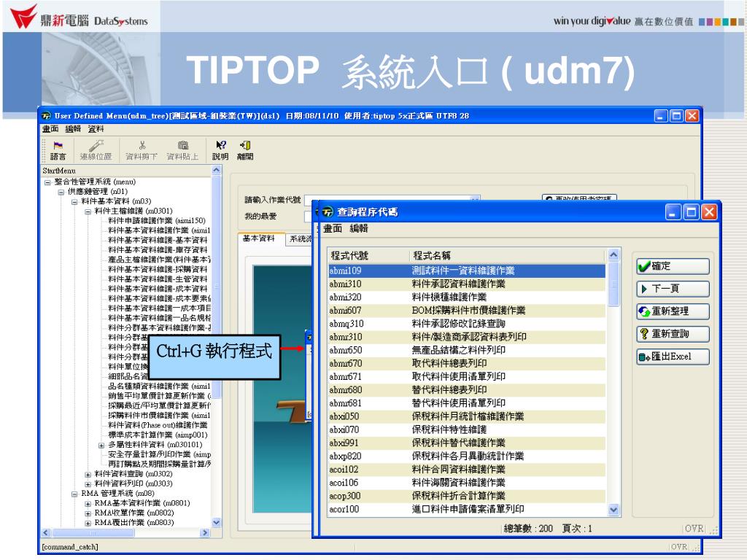The width and height of the screenshot is (747, 560).
Task: Select 料件基本資料維護-庫存資料 tree item
Action: click(158, 250)
